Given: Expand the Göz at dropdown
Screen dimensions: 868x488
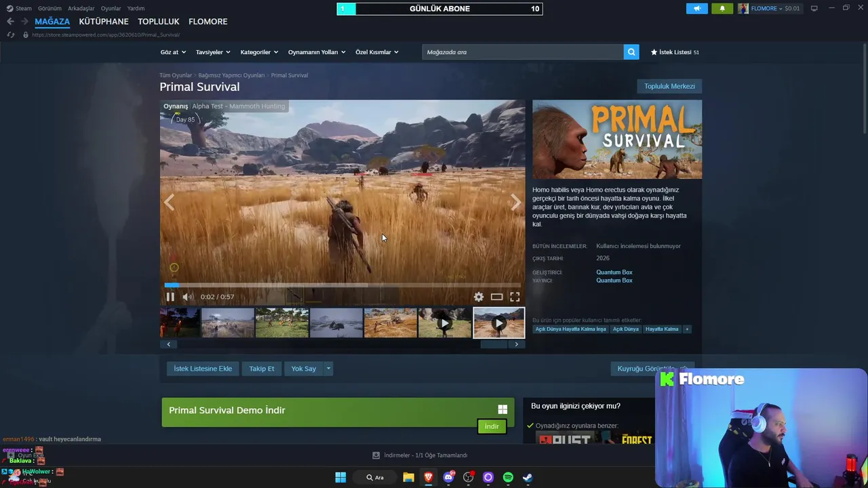Looking at the screenshot, I should 173,52.
